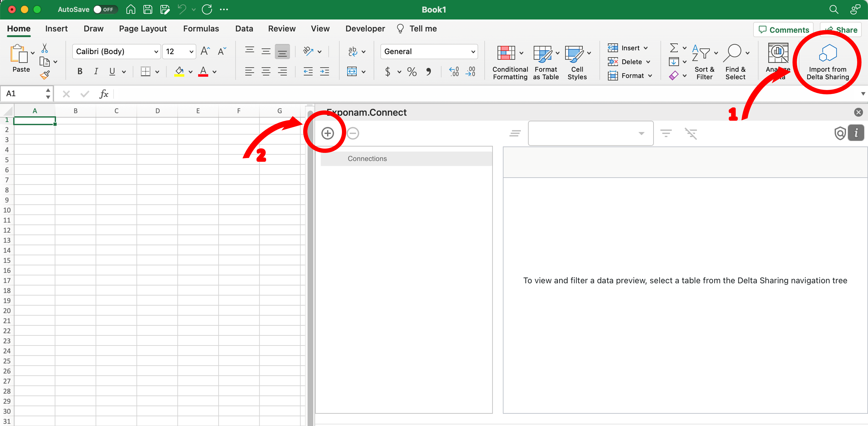Apply the yellow fill color

pos(179,71)
